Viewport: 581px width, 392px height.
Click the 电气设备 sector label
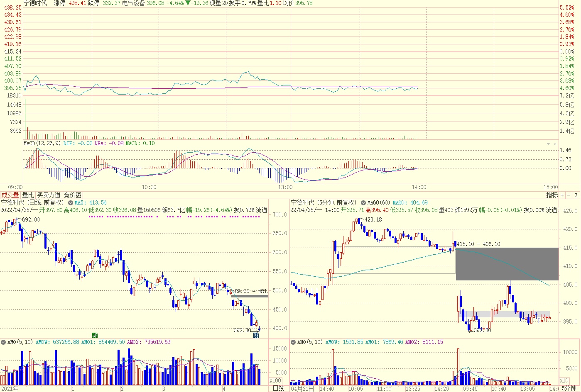click(x=134, y=3)
